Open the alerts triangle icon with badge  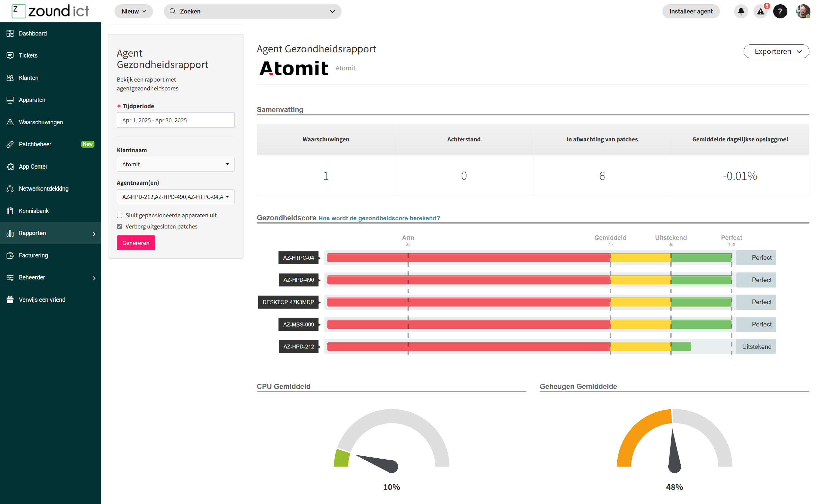[x=760, y=11]
